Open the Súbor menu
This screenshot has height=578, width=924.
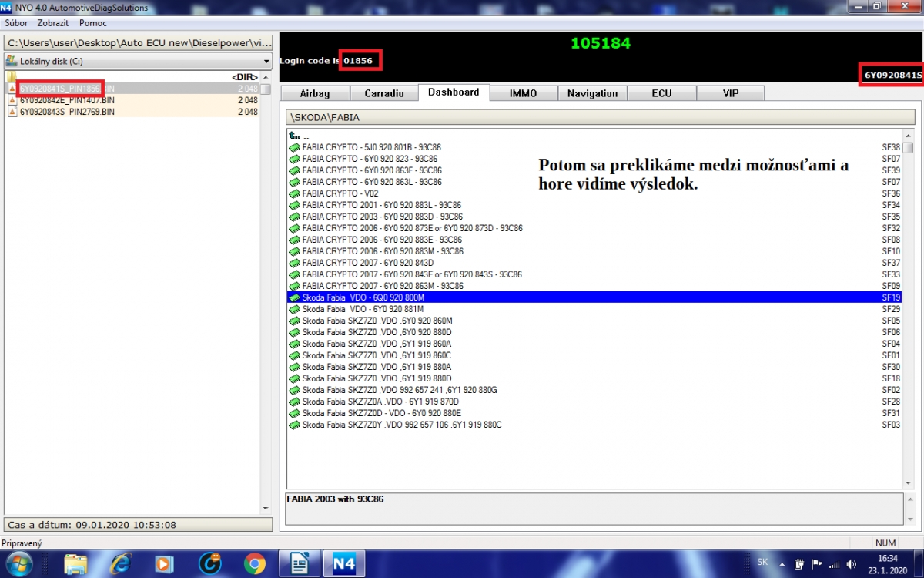point(16,23)
